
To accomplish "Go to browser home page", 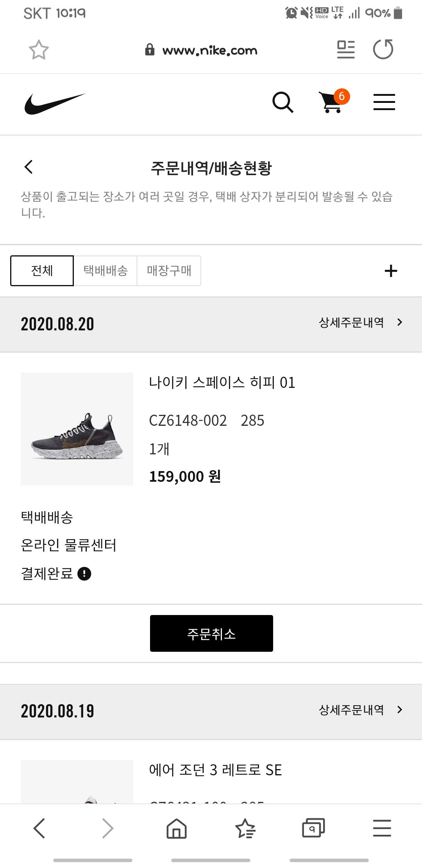I will point(177,828).
